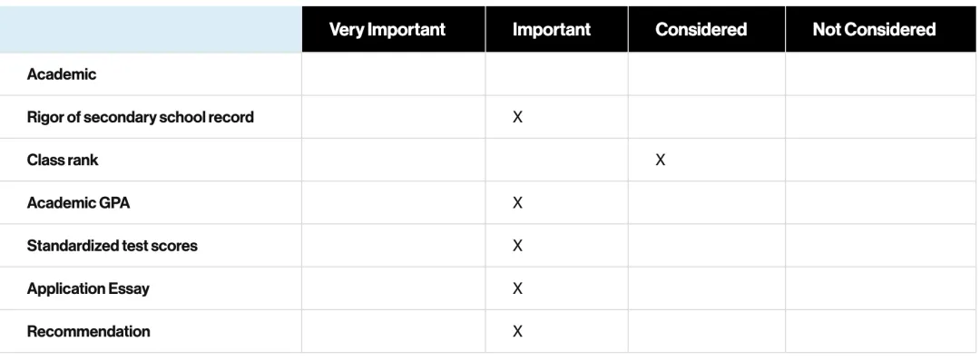Click the X in Class rank Considered cell
Screen dimensions: 980x361
click(660, 160)
